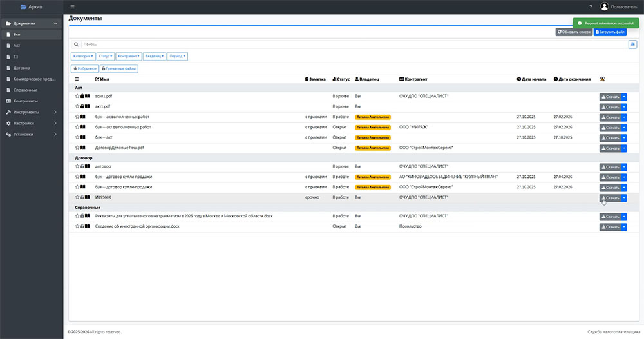Screen dimensions: 644x339
Task: Click the user avatar icon
Action: pos(604,6)
